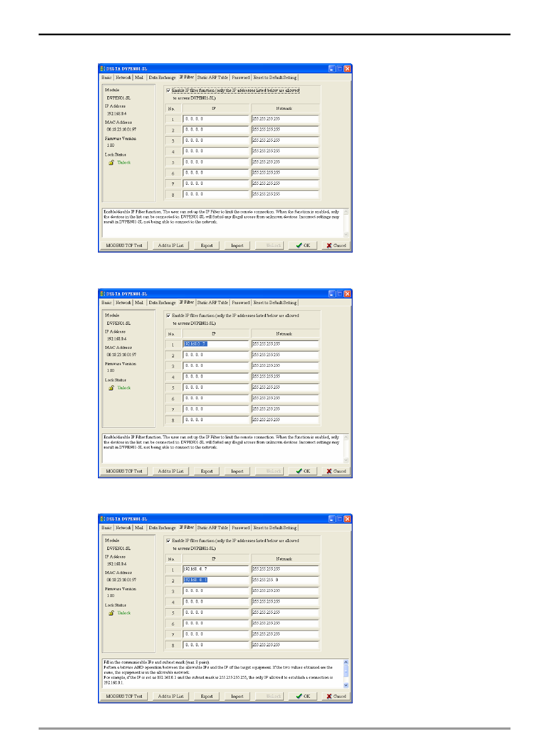Click Add to IP List in the middle dialog

click(171, 472)
